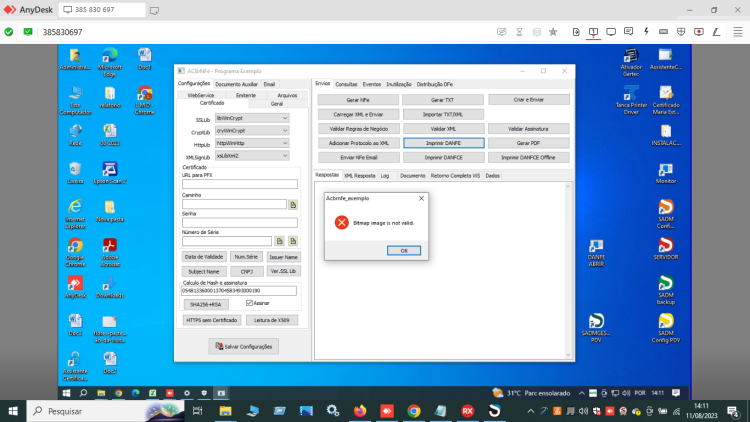Click the Salvar Configurações button
Viewport: 750px width, 422px height.
tap(243, 346)
